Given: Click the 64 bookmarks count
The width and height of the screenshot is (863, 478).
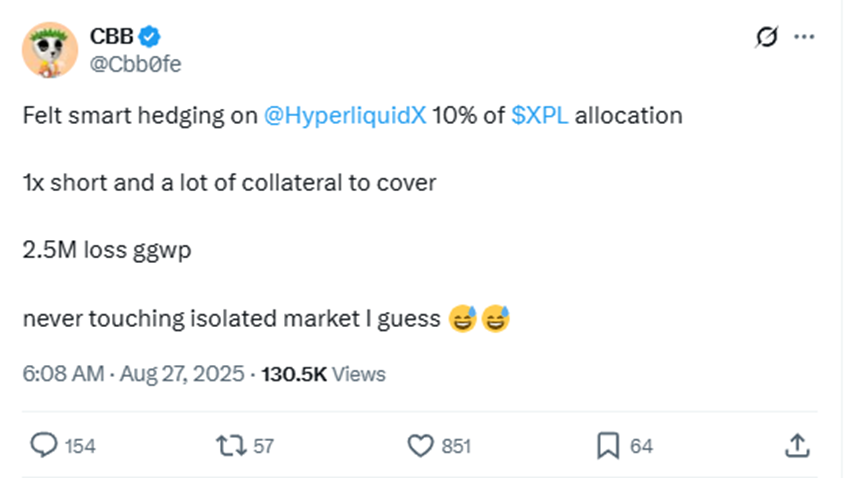Looking at the screenshot, I should [x=641, y=446].
